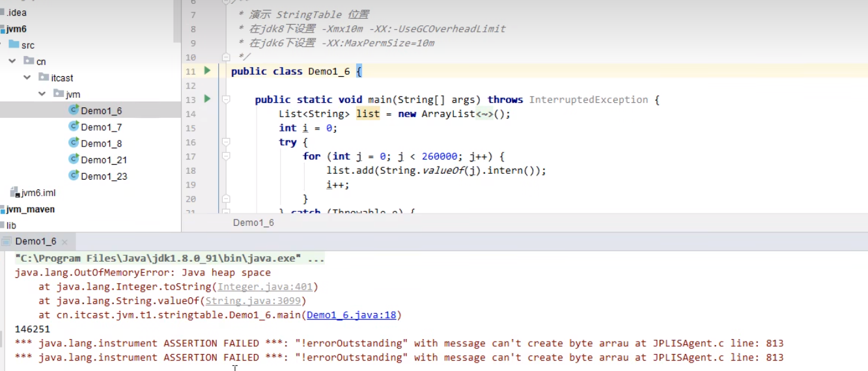This screenshot has width=868, height=371.
Task: Toggle fold marker on try block line
Action: (x=226, y=142)
